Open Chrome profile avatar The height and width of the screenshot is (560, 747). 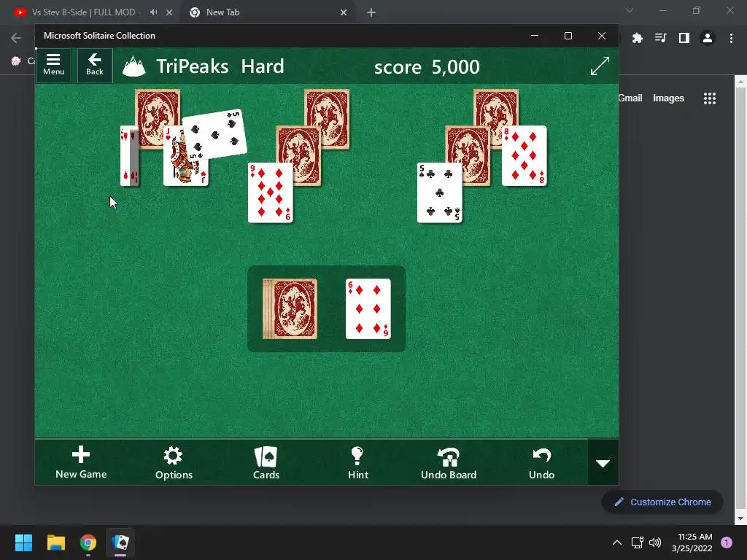707,38
